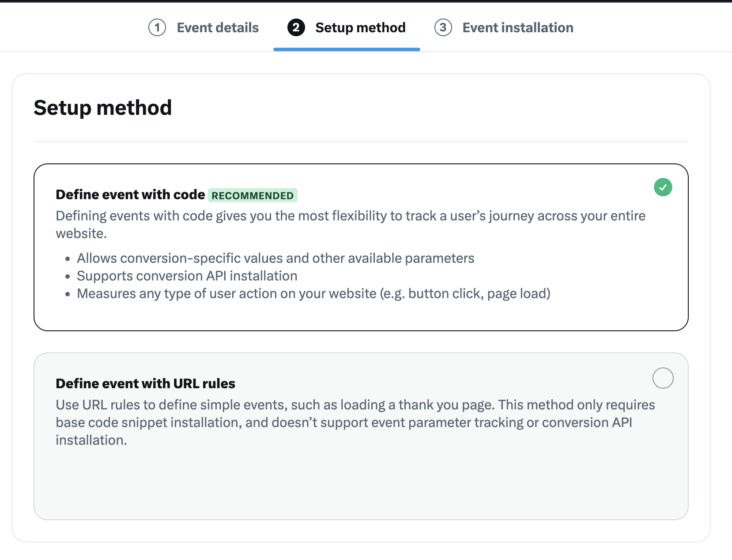Click the step 1 circle icon
Viewport: 732px width, 560px height.
coord(157,27)
